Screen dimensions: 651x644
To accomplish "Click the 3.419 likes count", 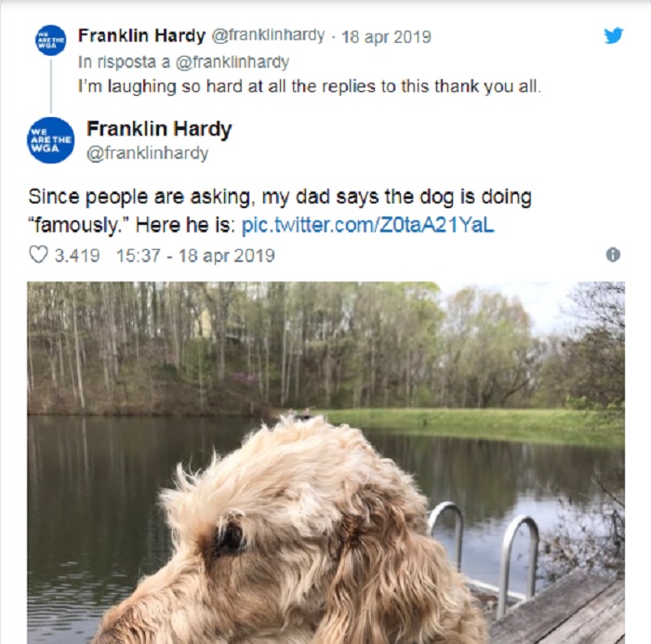I will (77, 255).
